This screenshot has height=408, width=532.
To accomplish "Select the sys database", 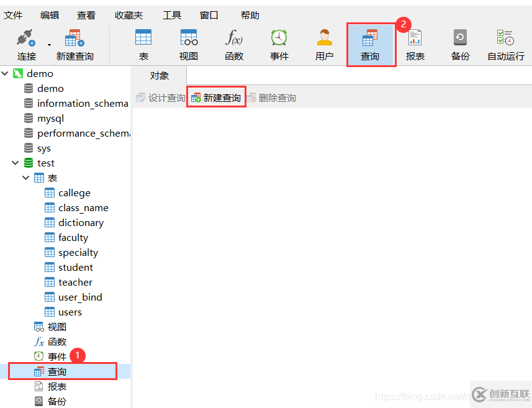I will [x=37, y=148].
